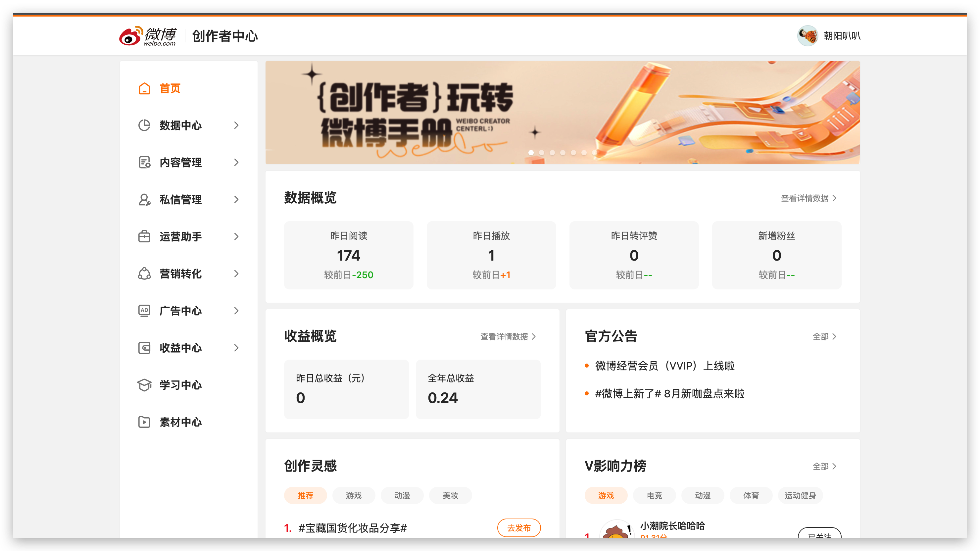Click 去发布 button for 宝藏国货化妆品分享

(x=519, y=528)
